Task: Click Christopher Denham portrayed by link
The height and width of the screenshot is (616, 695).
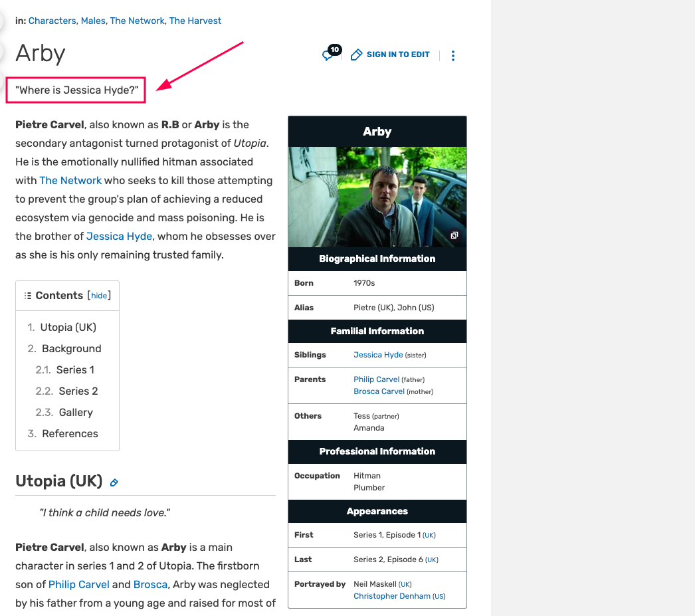Action: click(392, 596)
